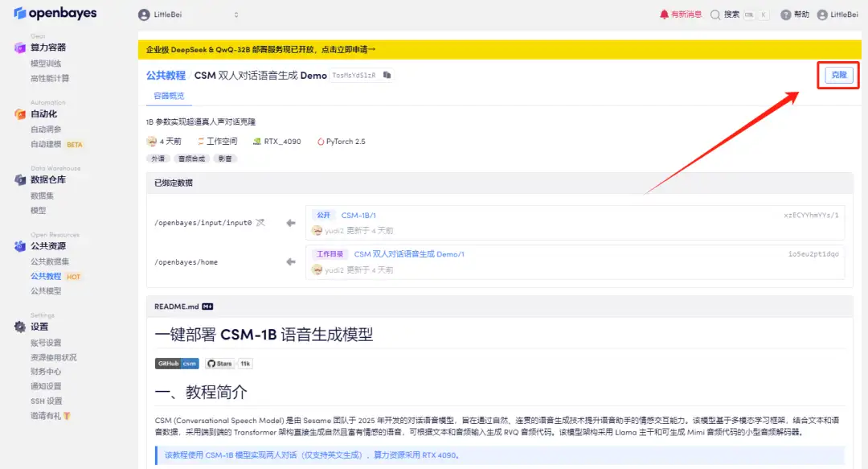
Task: Click the GitHub csm badge
Action: pos(177,364)
